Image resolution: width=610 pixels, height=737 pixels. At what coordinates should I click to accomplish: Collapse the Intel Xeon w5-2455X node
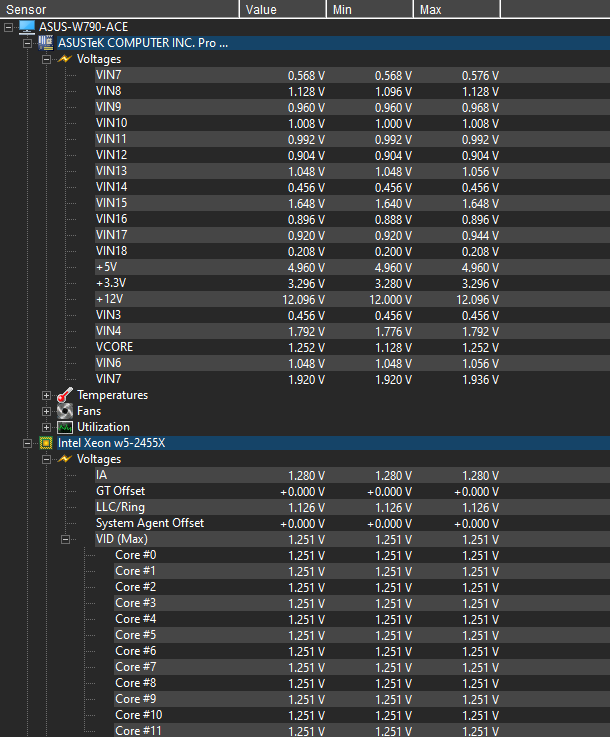28,443
